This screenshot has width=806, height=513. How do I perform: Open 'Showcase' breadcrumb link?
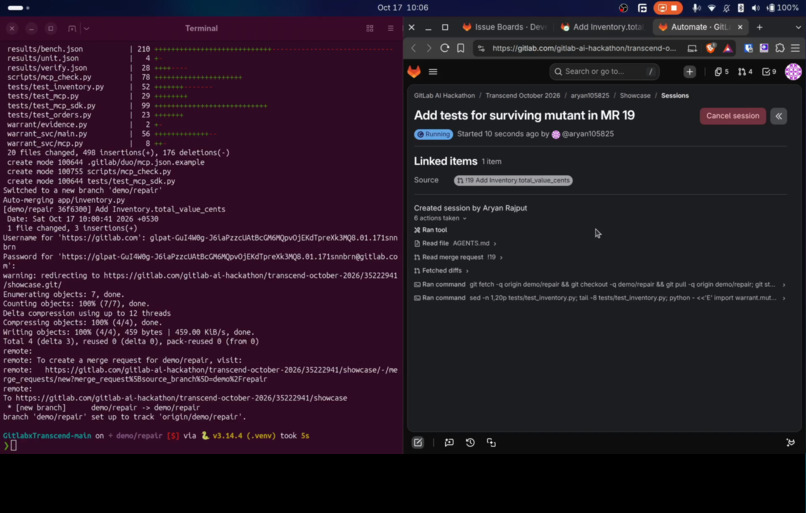point(635,96)
